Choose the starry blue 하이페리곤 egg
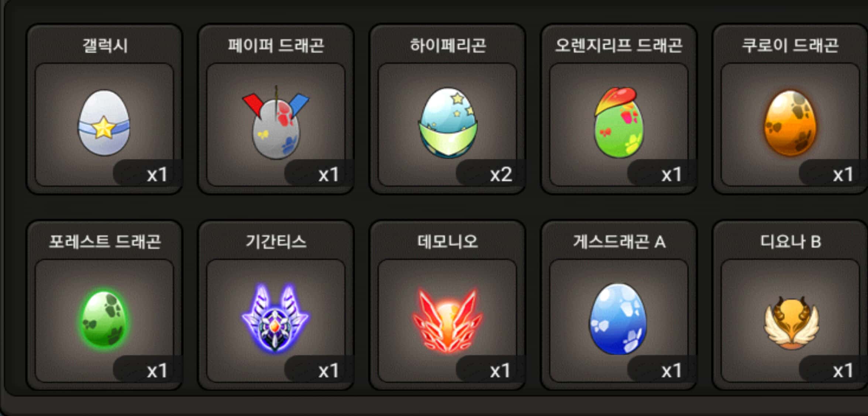This screenshot has height=416, width=868. tap(447, 123)
